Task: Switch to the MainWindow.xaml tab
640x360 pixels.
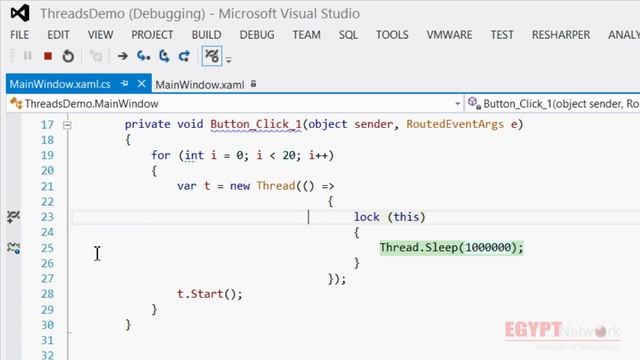Action: click(200, 84)
